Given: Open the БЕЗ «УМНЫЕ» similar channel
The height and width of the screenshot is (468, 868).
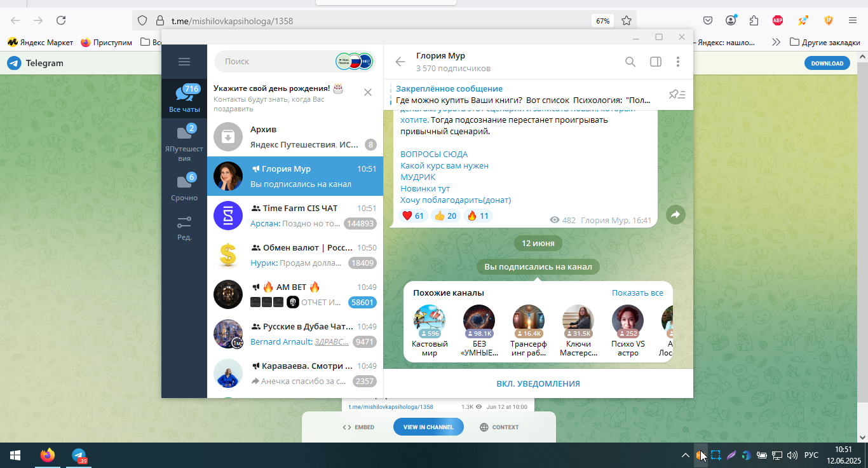Looking at the screenshot, I should (479, 331).
